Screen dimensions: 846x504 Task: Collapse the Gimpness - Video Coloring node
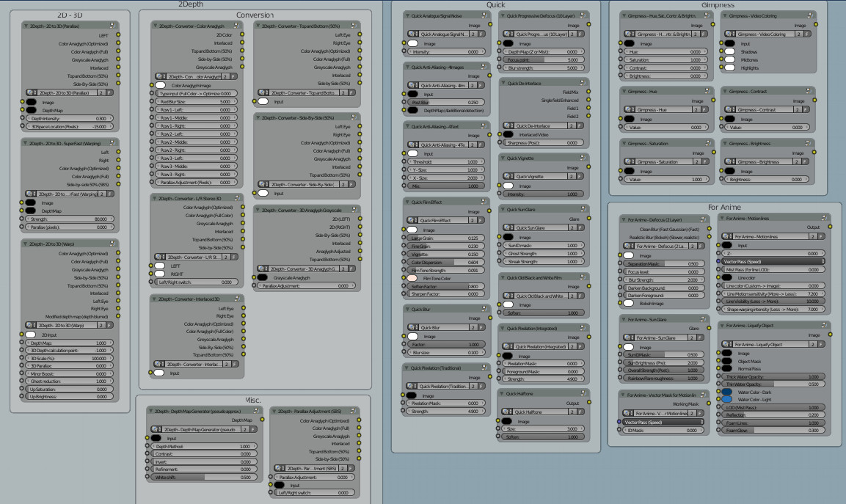(725, 15)
